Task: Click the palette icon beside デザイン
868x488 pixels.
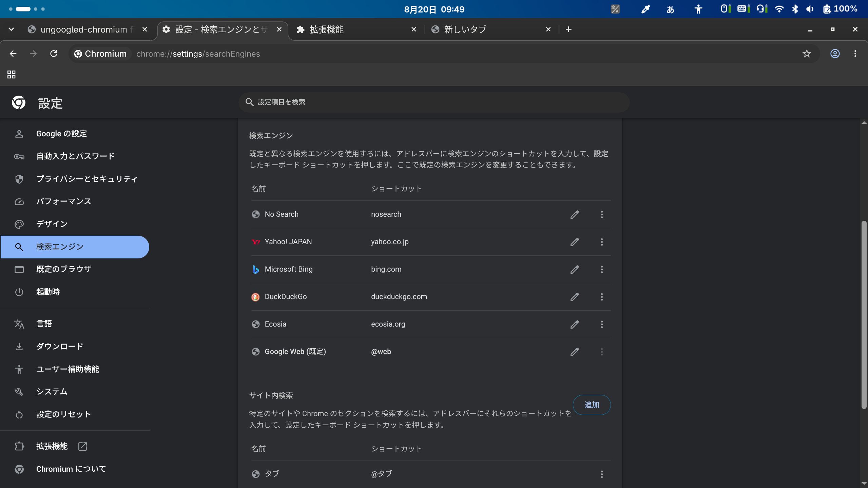Action: tap(19, 224)
